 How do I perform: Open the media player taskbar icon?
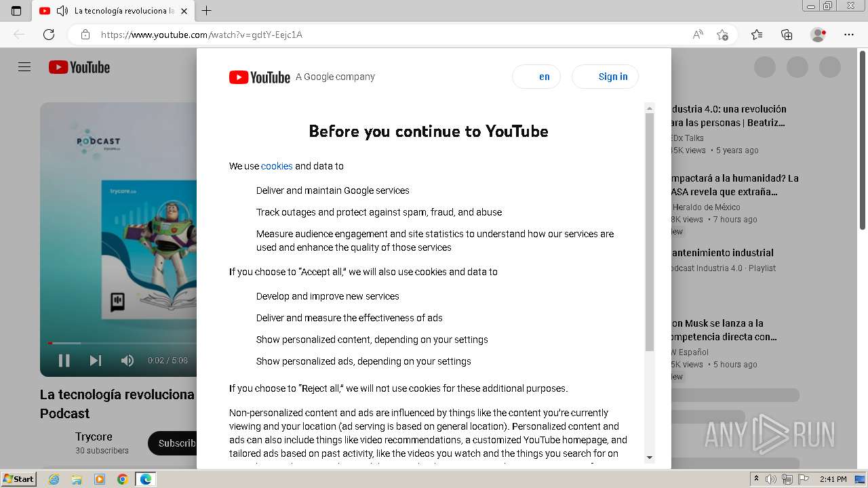100,479
